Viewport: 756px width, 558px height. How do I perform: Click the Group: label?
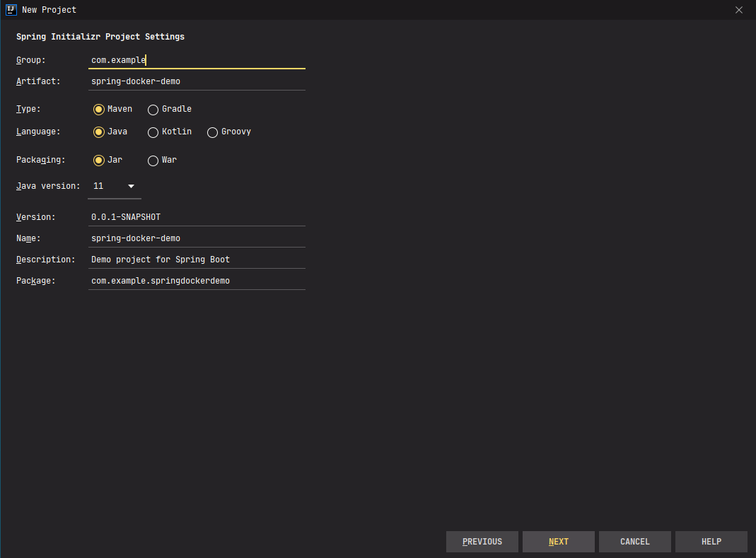click(x=31, y=60)
